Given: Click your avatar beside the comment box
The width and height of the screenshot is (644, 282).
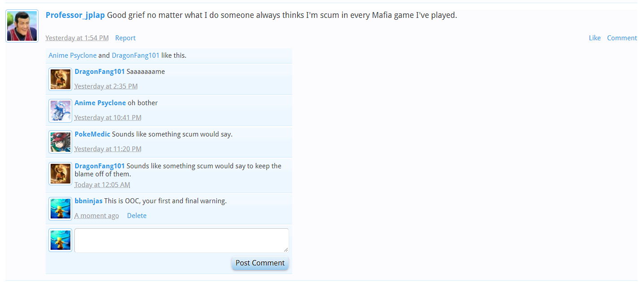Looking at the screenshot, I should tap(60, 240).
